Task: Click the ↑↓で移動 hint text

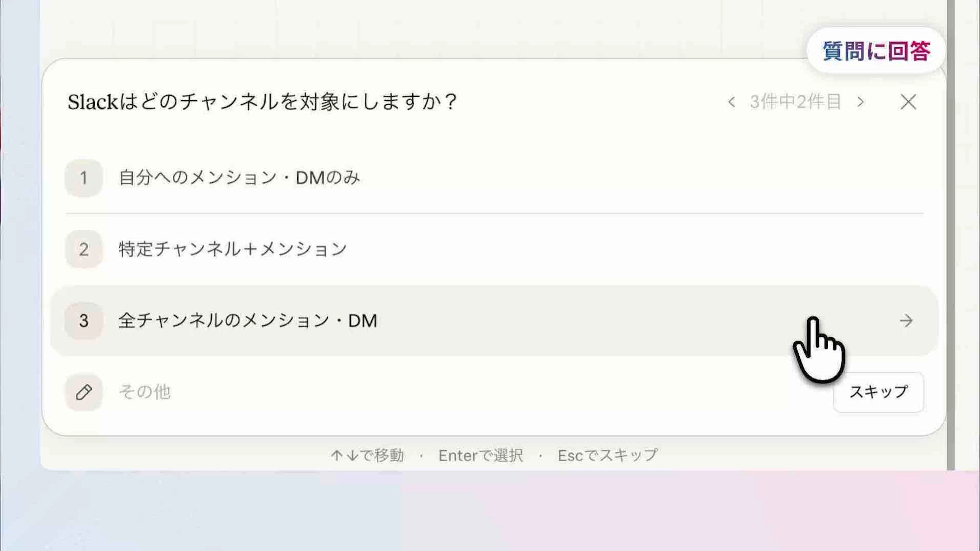Action: pyautogui.click(x=367, y=456)
